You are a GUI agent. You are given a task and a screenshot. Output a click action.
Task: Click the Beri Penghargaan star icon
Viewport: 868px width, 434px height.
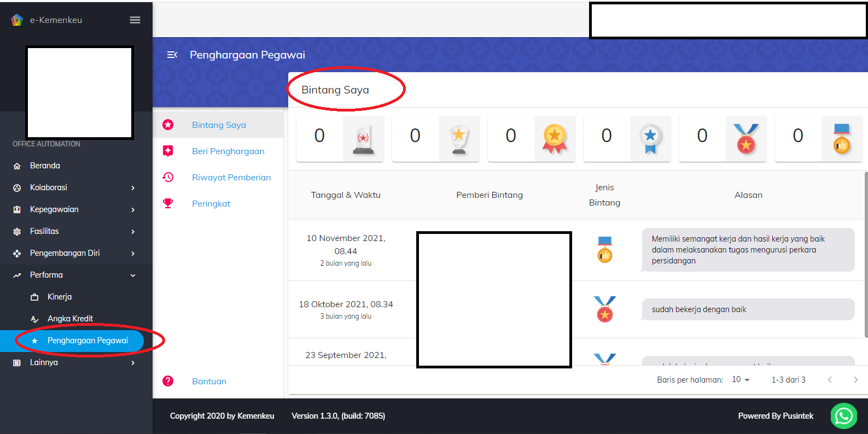point(168,151)
